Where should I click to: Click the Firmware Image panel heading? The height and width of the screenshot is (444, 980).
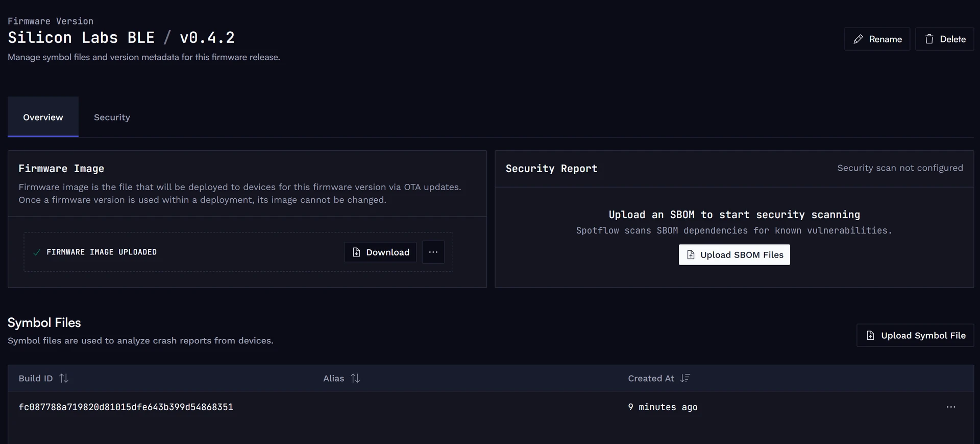click(x=61, y=169)
